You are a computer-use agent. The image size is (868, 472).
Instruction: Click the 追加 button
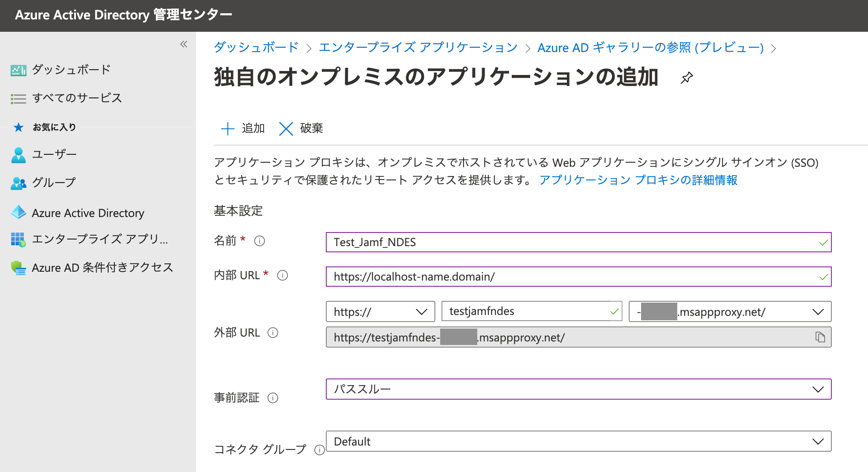click(x=242, y=128)
